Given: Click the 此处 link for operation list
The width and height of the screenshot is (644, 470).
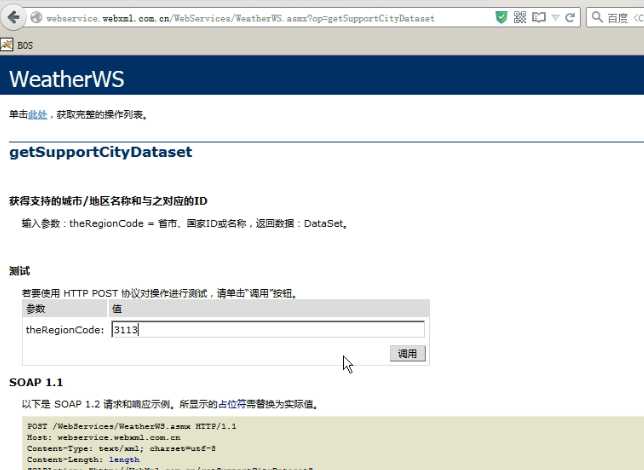Looking at the screenshot, I should [x=37, y=115].
